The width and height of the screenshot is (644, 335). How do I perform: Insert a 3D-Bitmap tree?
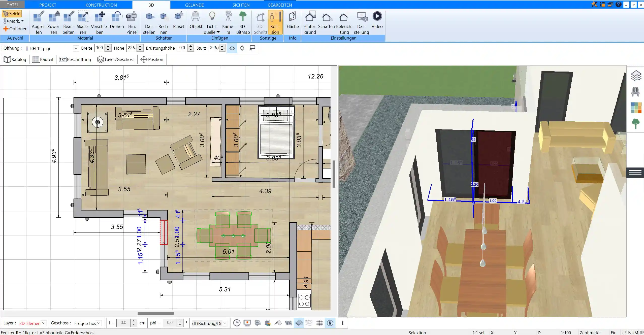tap(243, 22)
